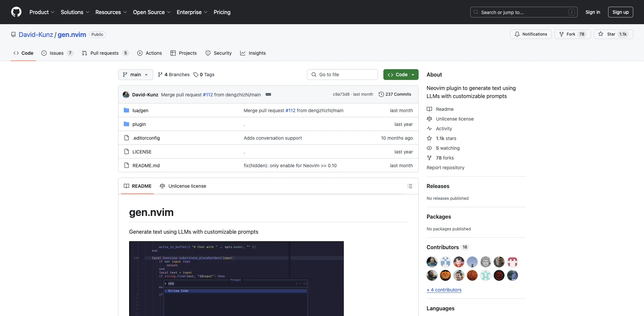Open the Security tab
Image resolution: width=644 pixels, height=316 pixels.
(219, 53)
